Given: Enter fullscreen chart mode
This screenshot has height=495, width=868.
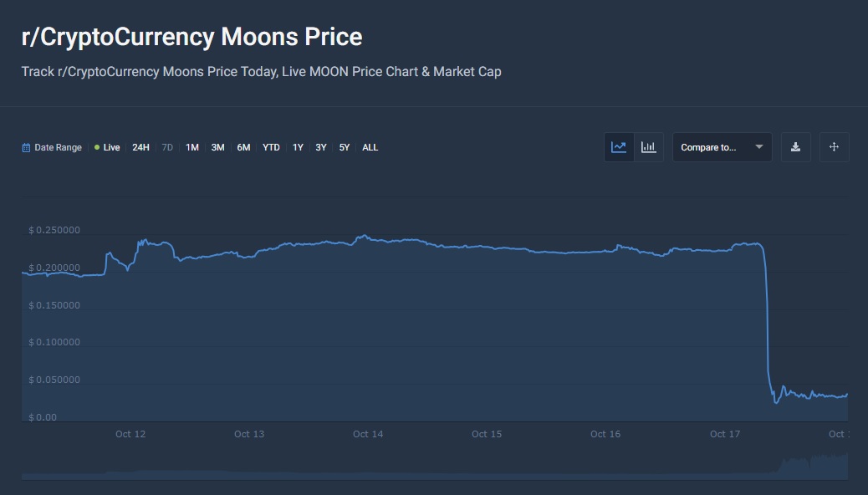Looking at the screenshot, I should click(834, 146).
